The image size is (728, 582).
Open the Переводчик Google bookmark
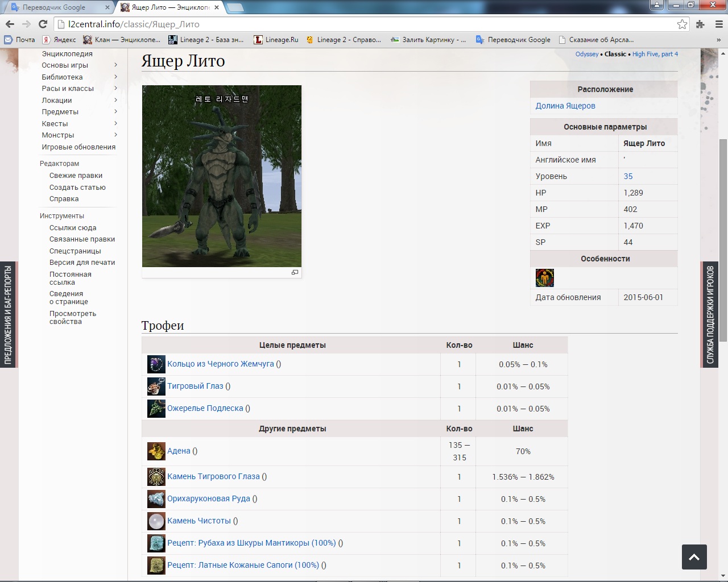tap(513, 40)
